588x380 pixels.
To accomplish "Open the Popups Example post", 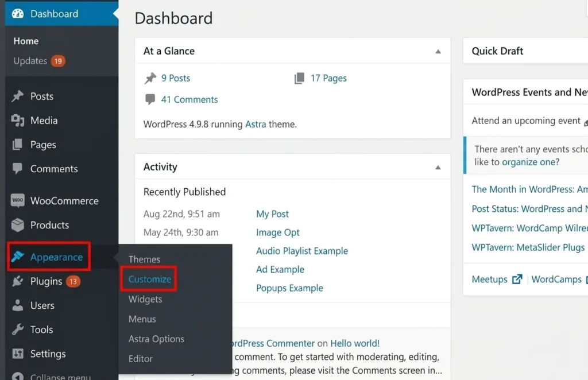I will coord(289,288).
